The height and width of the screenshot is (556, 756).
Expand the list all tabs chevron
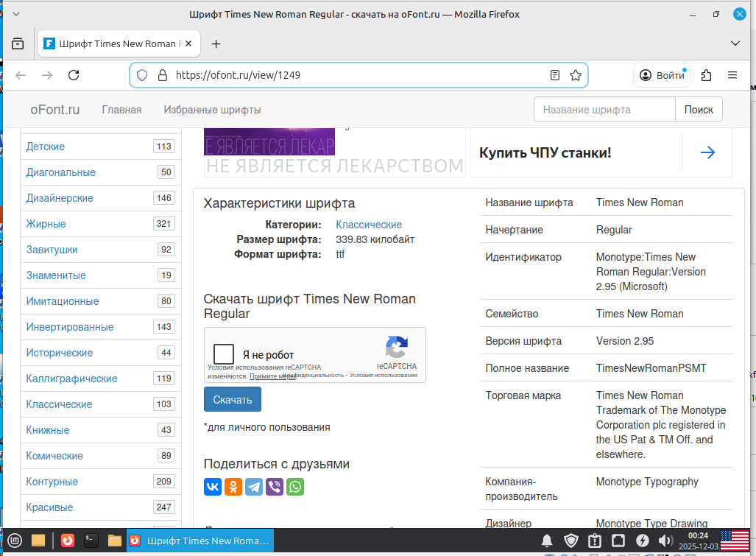click(735, 43)
